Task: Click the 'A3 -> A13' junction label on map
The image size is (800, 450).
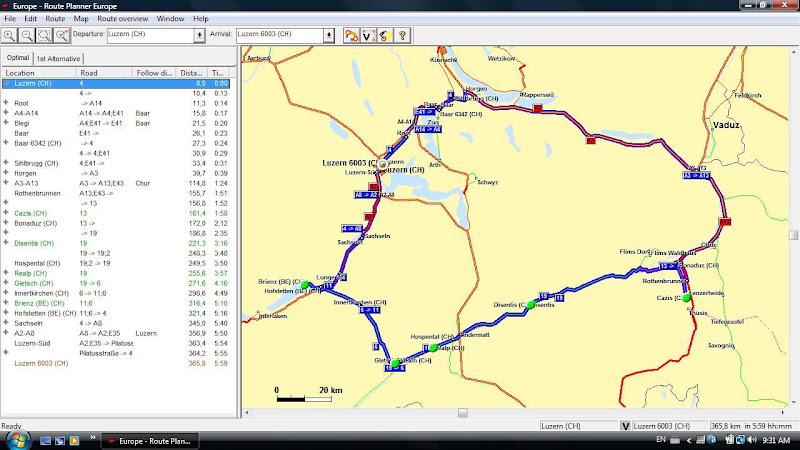Action: tap(696, 176)
